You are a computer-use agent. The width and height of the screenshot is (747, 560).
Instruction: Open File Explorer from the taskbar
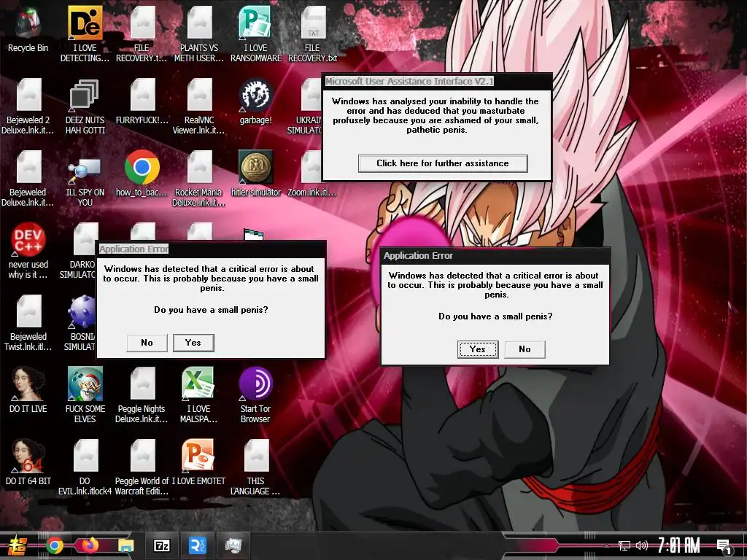[x=126, y=545]
